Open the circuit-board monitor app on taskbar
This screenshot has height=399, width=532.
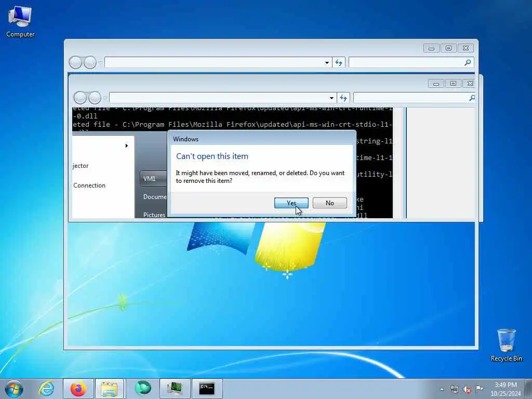click(175, 389)
